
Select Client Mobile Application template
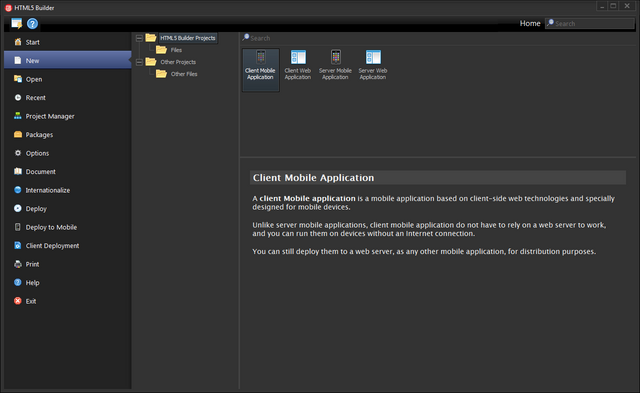(x=260, y=70)
